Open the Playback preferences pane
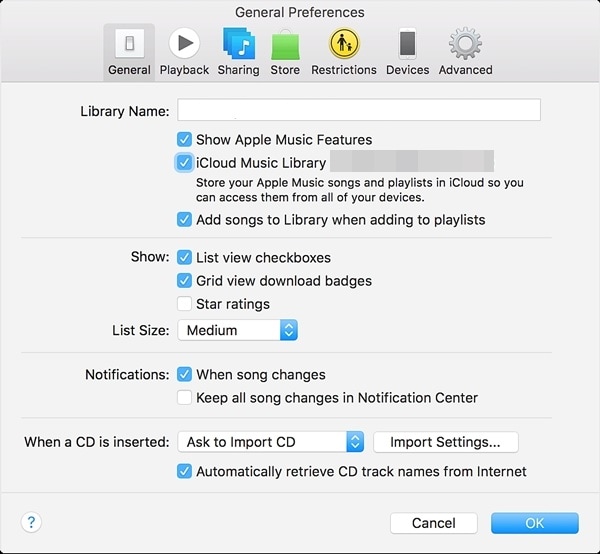 (x=184, y=52)
